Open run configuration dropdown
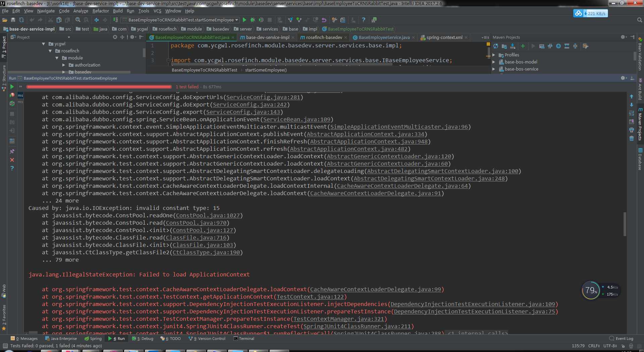The width and height of the screenshot is (644, 352). point(180,20)
